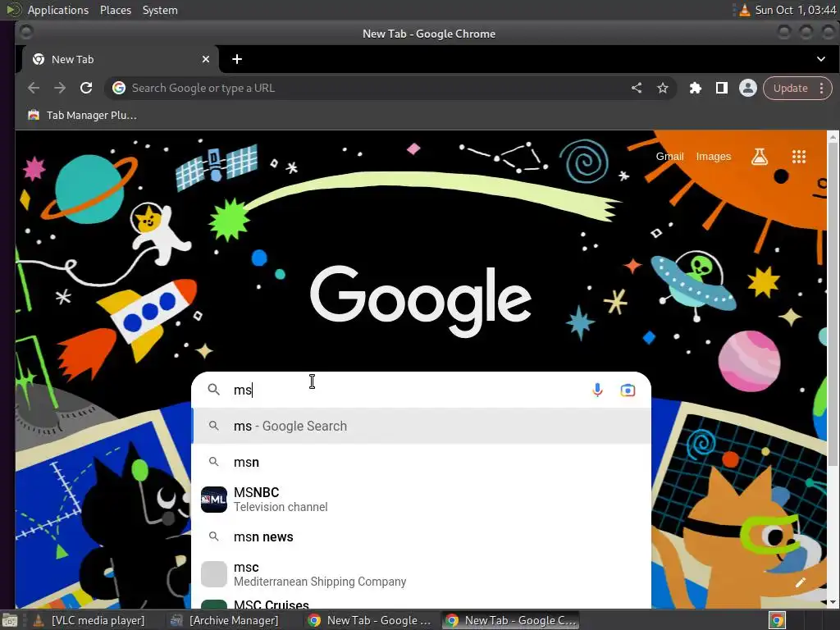Open the Extensions puzzle icon
Viewport: 840px width, 630px height.
(696, 88)
